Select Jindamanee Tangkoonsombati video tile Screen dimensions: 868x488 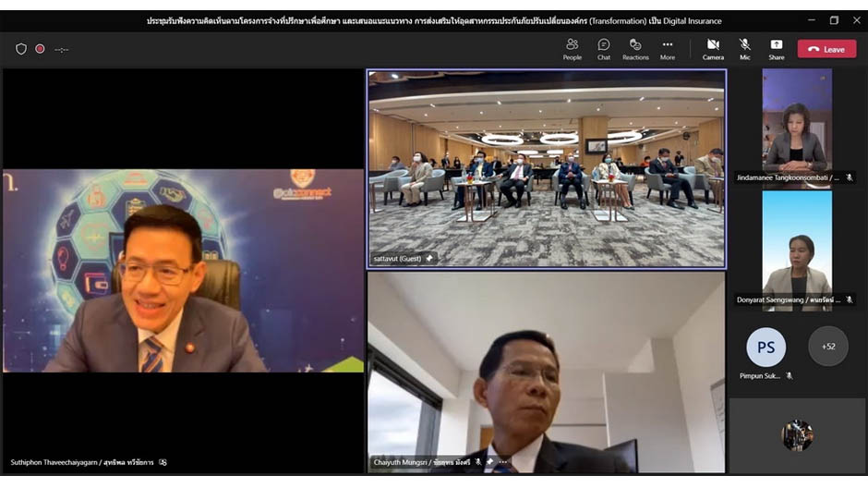coord(797,125)
